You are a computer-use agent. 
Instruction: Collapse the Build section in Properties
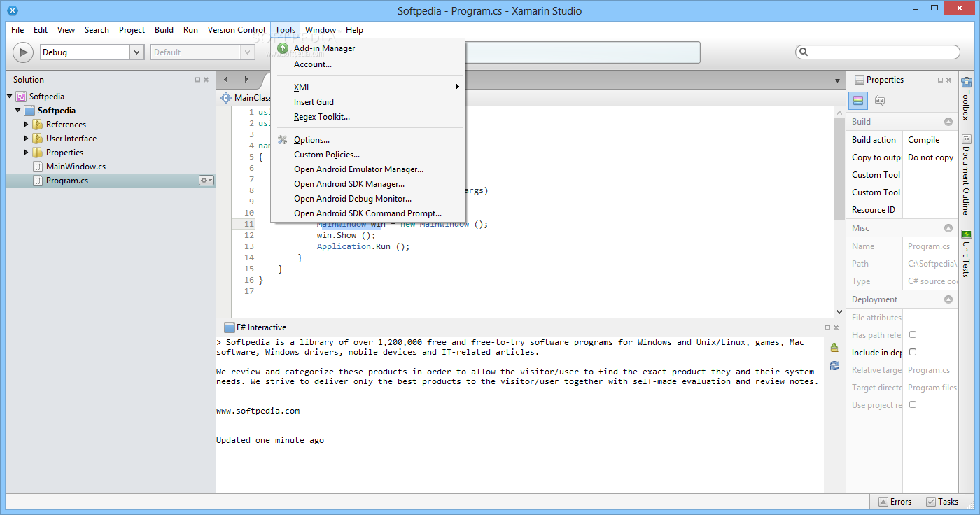(948, 122)
